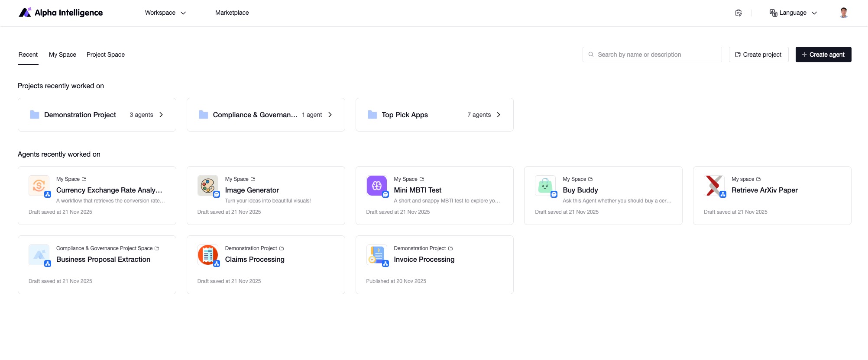Open Top Pick Apps via its chevron

499,115
